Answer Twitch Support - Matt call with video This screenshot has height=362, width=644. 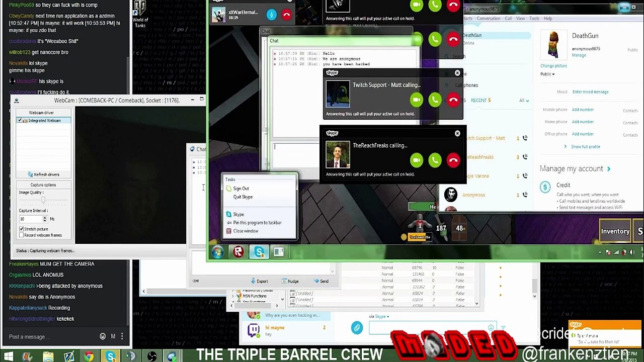pyautogui.click(x=417, y=100)
